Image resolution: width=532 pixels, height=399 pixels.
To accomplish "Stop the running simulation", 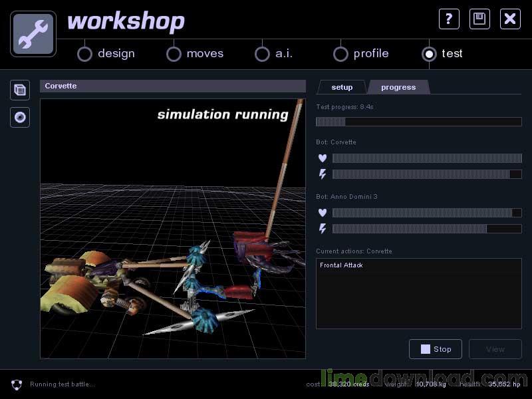I will (x=435, y=349).
